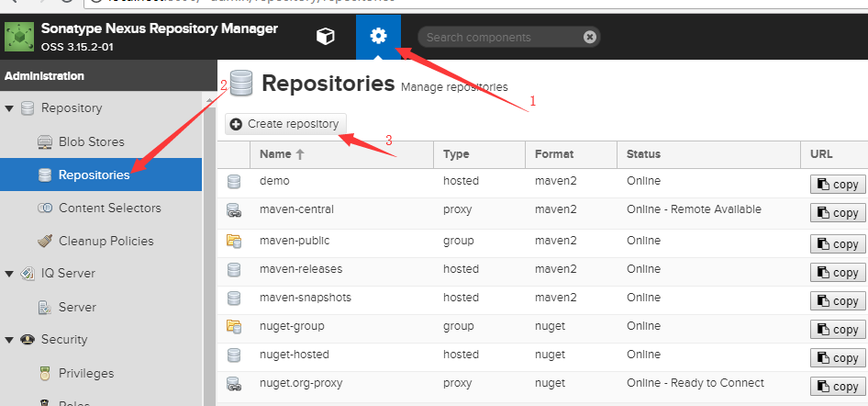Click the maven-central proxy icon
This screenshot has width=868, height=406.
point(234,210)
